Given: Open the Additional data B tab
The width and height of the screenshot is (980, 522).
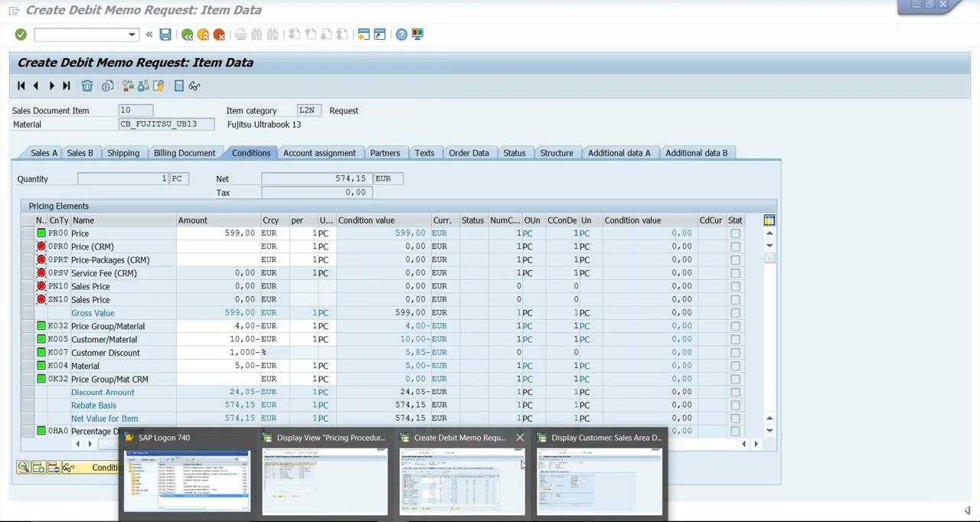Looking at the screenshot, I should pyautogui.click(x=697, y=153).
